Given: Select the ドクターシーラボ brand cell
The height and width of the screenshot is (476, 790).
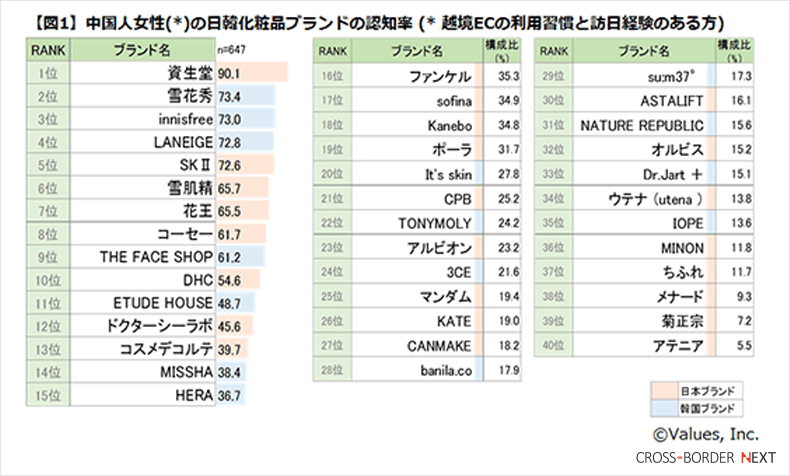Looking at the screenshot, I should click(x=143, y=326).
